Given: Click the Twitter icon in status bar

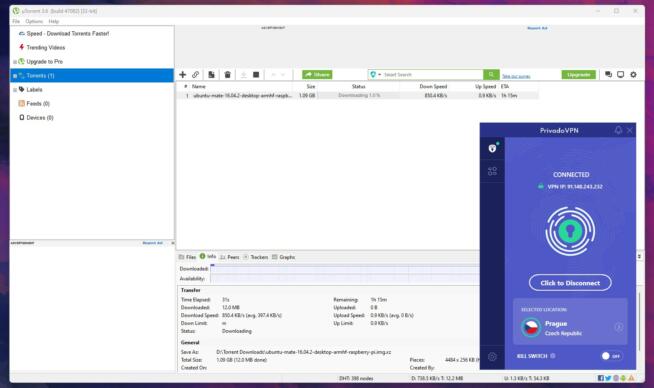Looking at the screenshot, I should click(x=608, y=378).
